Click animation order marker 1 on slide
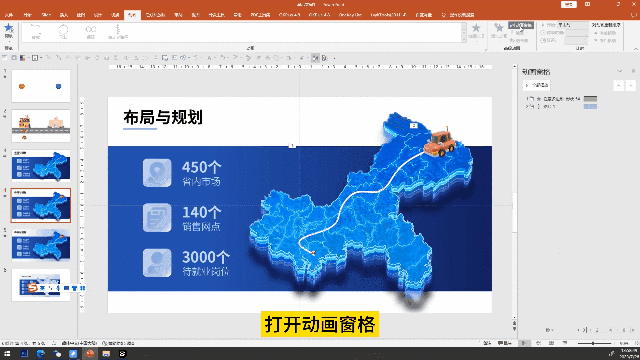 292,145
